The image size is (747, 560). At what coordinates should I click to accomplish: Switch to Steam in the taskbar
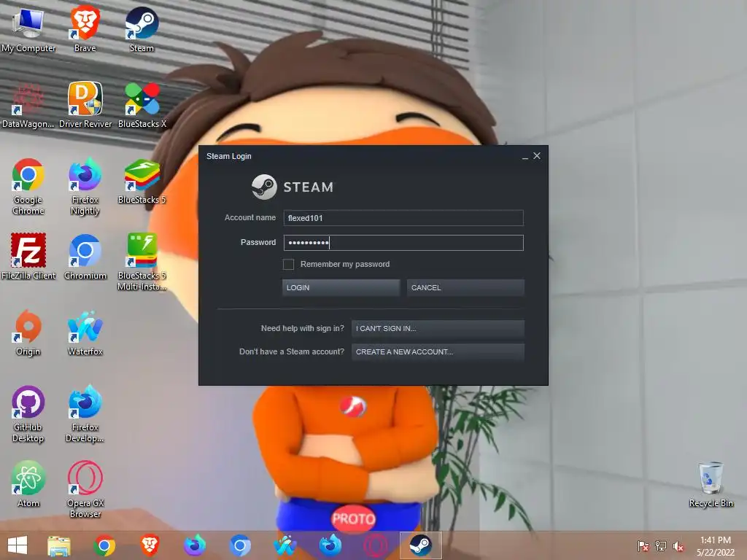point(421,545)
